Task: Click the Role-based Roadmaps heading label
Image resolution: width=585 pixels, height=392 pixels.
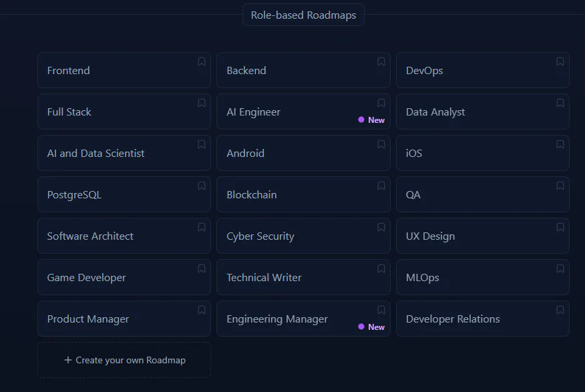Action: pyautogui.click(x=303, y=15)
